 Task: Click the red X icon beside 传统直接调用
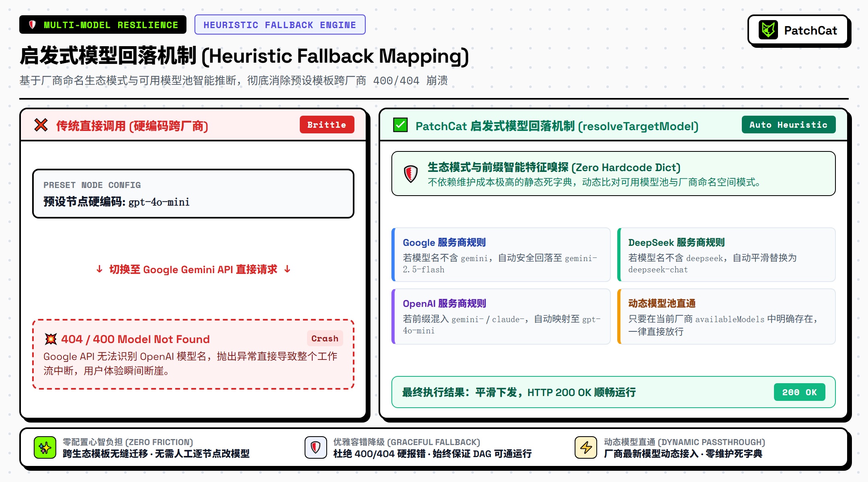pos(41,125)
